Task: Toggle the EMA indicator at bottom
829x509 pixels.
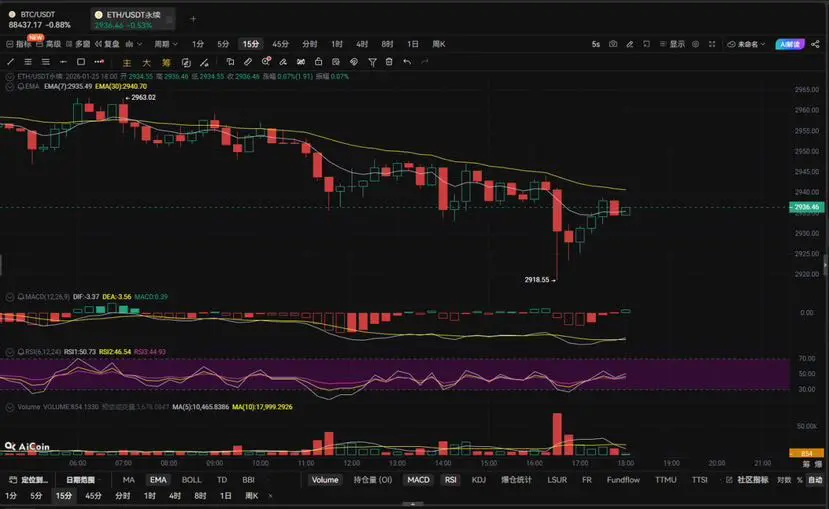Action: pos(158,480)
